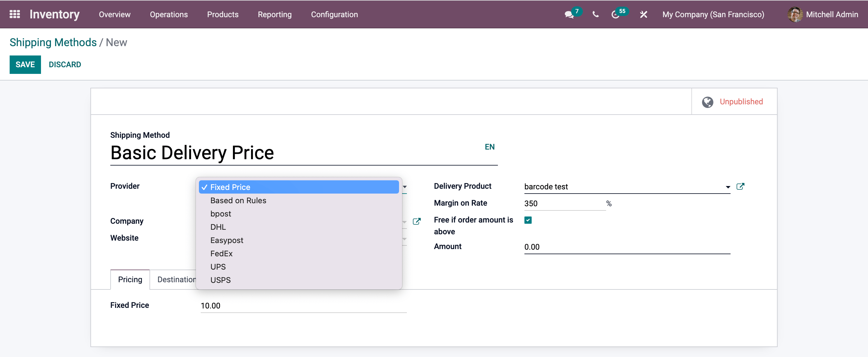Image resolution: width=868 pixels, height=357 pixels.
Task: Click the phone call icon
Action: tap(596, 14)
